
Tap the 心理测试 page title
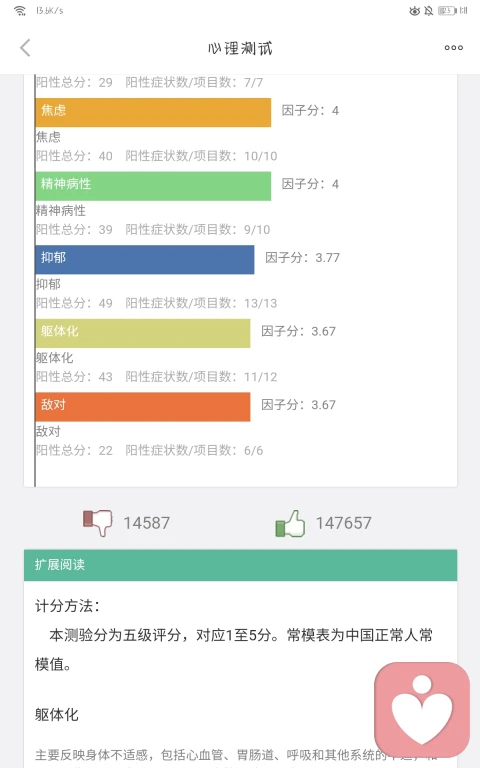pos(240,48)
